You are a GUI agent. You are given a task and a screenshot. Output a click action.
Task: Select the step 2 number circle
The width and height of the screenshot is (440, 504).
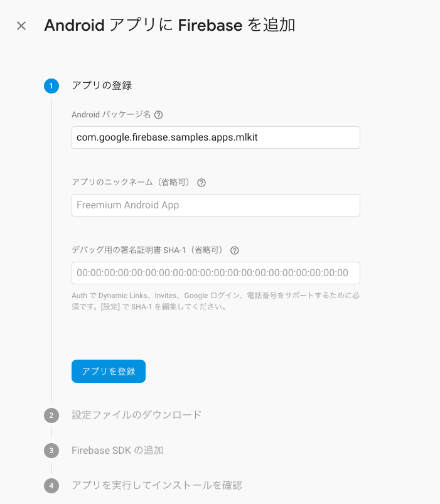pos(51,416)
